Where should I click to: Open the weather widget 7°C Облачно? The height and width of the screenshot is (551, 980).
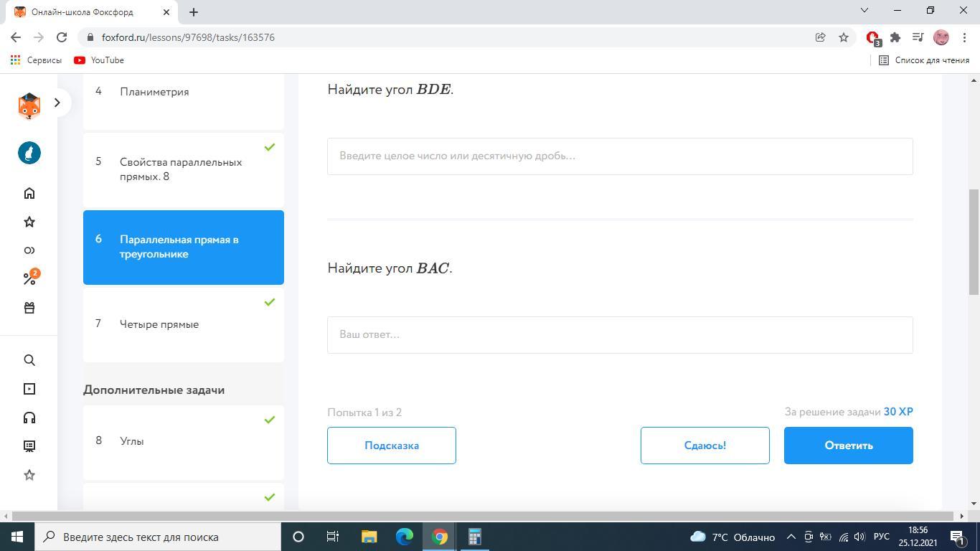pyautogui.click(x=732, y=537)
